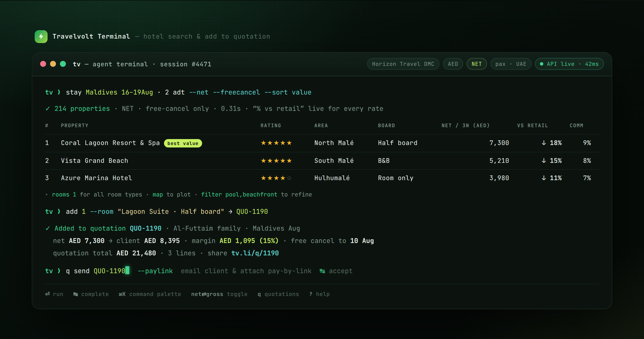Click the Travelvolt lightning bolt logo
The height and width of the screenshot is (339, 644).
click(x=41, y=36)
